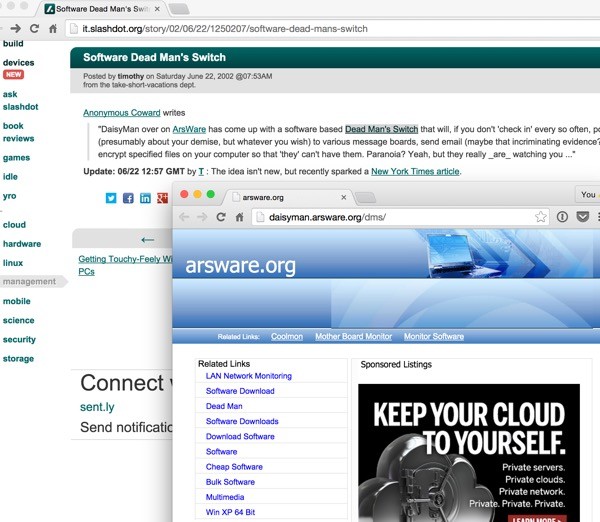This screenshot has height=522, width=600.
Task: Open the ArsWare link in the story
Action: pyautogui.click(x=189, y=129)
